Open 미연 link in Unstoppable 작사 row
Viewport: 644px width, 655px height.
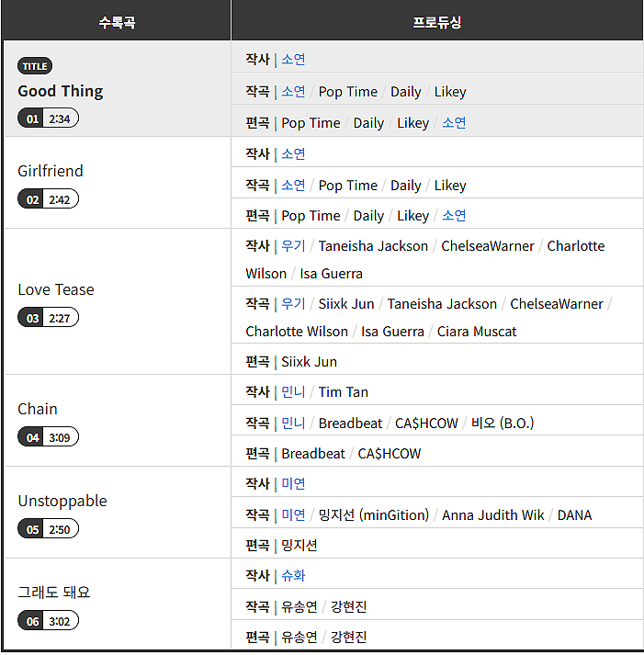pyautogui.click(x=293, y=484)
